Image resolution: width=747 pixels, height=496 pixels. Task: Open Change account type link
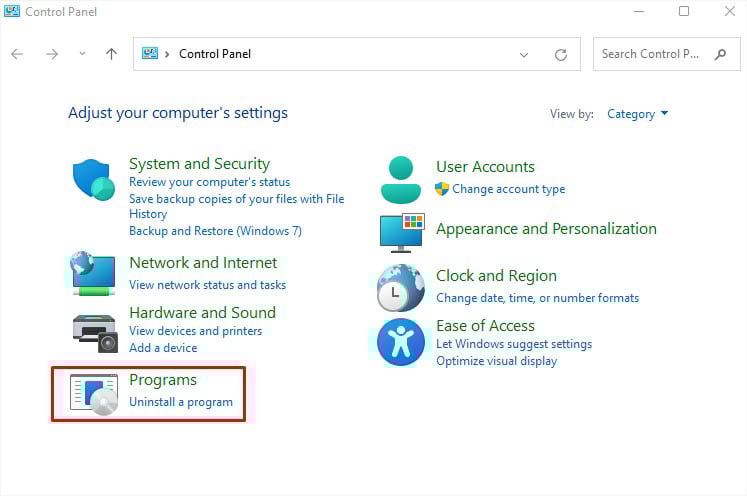tap(508, 189)
